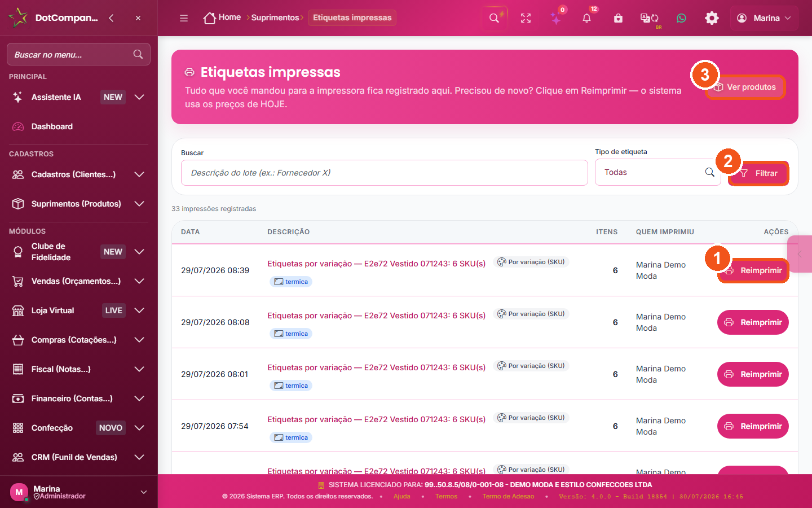Switch language using the BR translate icon

[x=650, y=18]
